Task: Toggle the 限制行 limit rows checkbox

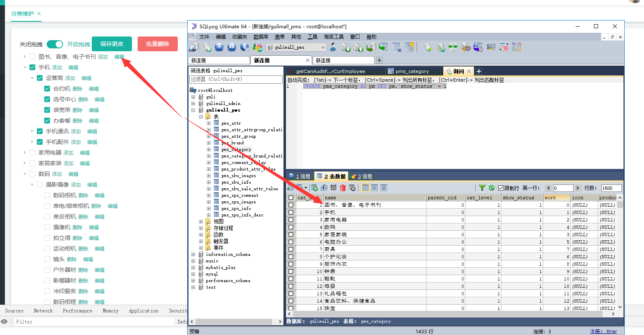Action: click(501, 188)
